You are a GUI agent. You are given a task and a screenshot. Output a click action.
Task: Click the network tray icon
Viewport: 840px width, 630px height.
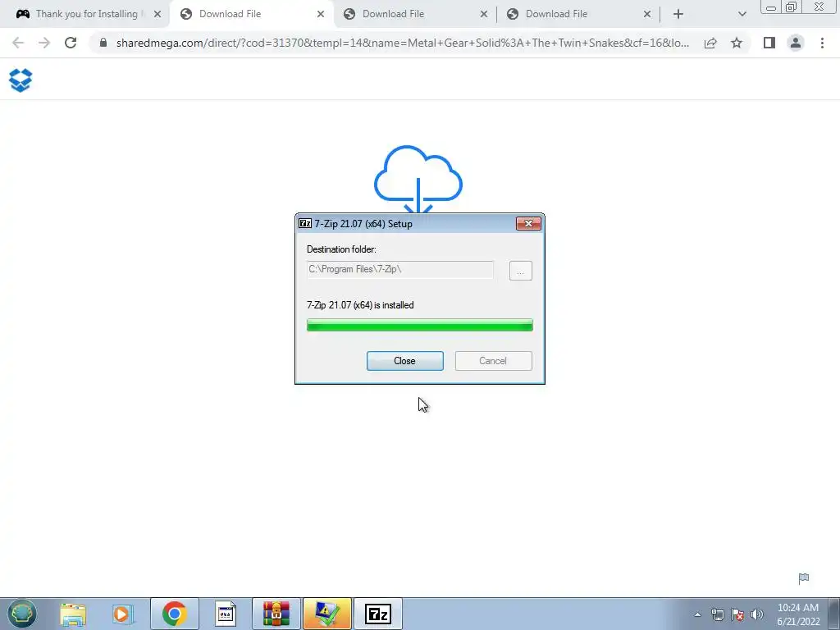(717, 614)
